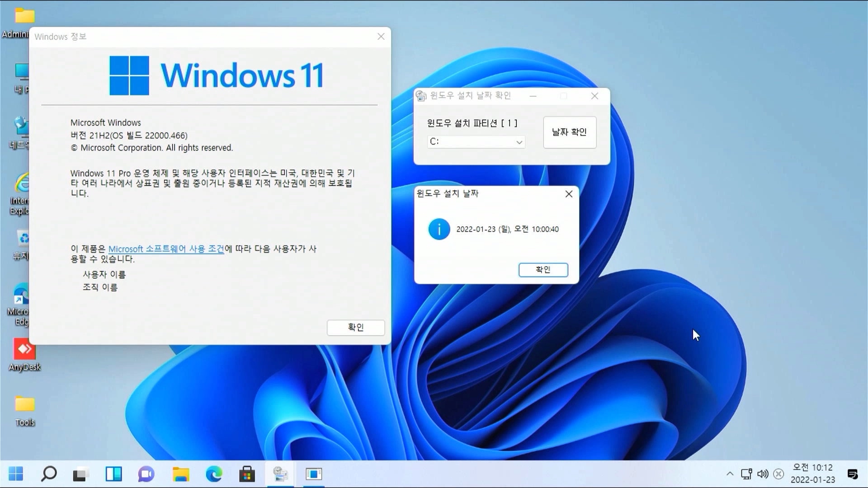
Task: Close 윈도우 설치 날짜 확인 window
Action: point(594,96)
